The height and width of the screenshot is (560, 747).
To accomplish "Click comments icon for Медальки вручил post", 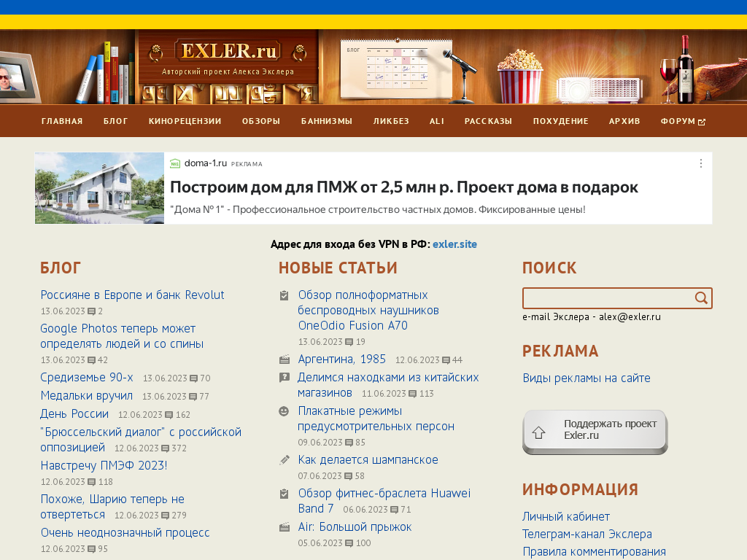I will coord(193,397).
